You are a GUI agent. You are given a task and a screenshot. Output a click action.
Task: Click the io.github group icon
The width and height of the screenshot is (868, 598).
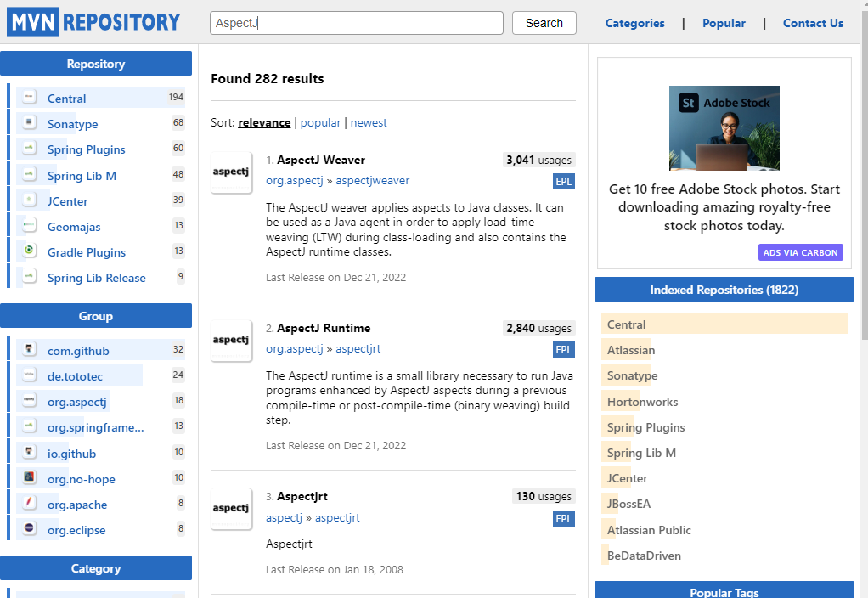coord(30,452)
